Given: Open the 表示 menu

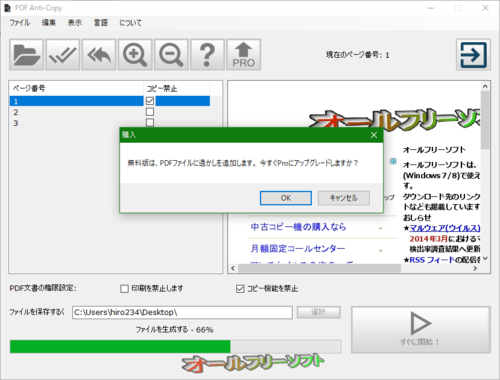Looking at the screenshot, I should coord(75,23).
